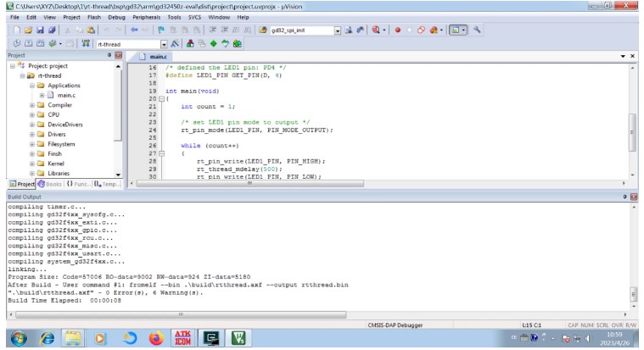The width and height of the screenshot is (644, 350).
Task: Click the editor horizontal scrollbar thumb
Action: pos(249,183)
